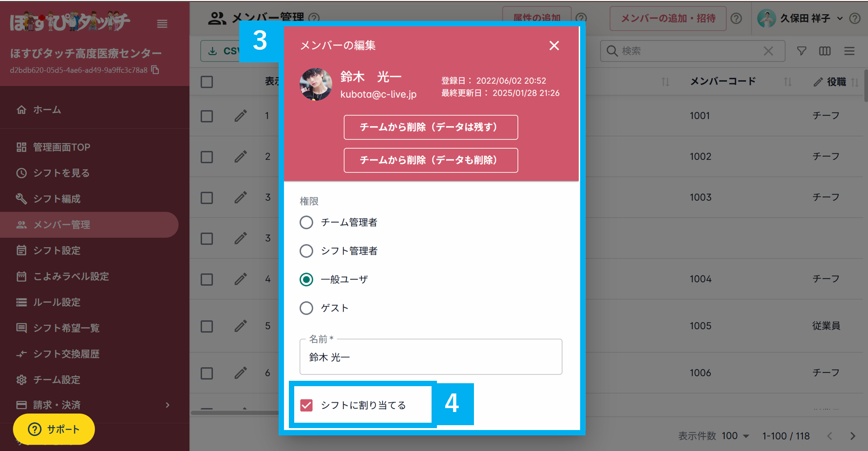
Task: Check the row checkbox for member 1001
Action: coord(207,116)
